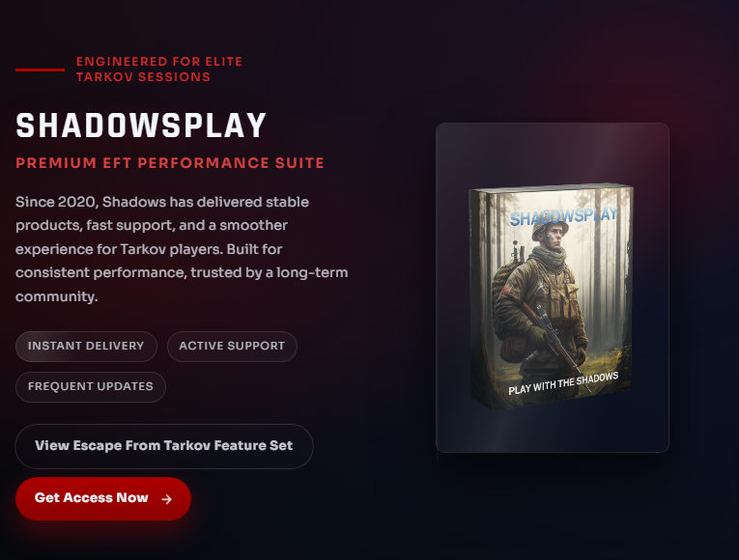Click the empty glass card area above box
The width and height of the screenshot is (739, 560).
(553, 154)
